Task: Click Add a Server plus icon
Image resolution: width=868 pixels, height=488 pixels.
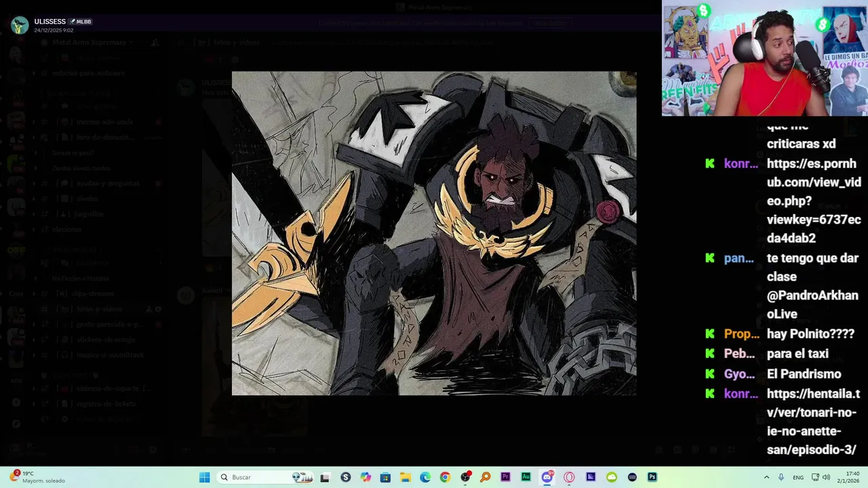Action: pos(16,403)
